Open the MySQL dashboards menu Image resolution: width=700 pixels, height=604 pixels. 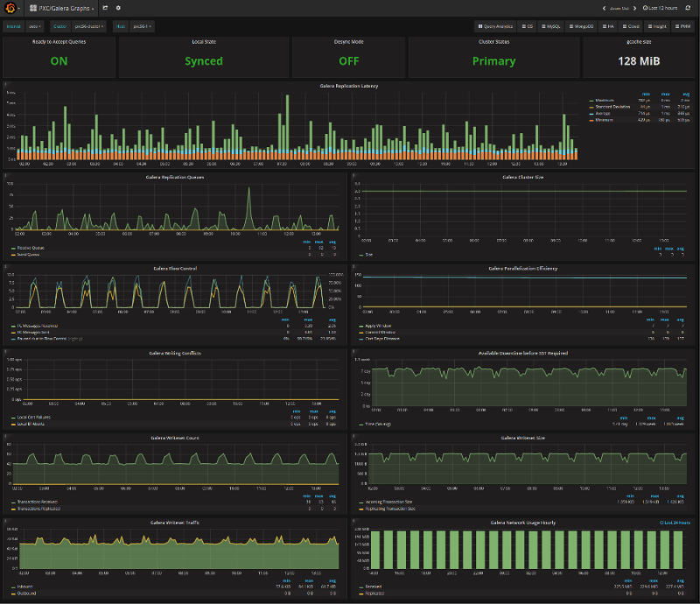pos(551,27)
